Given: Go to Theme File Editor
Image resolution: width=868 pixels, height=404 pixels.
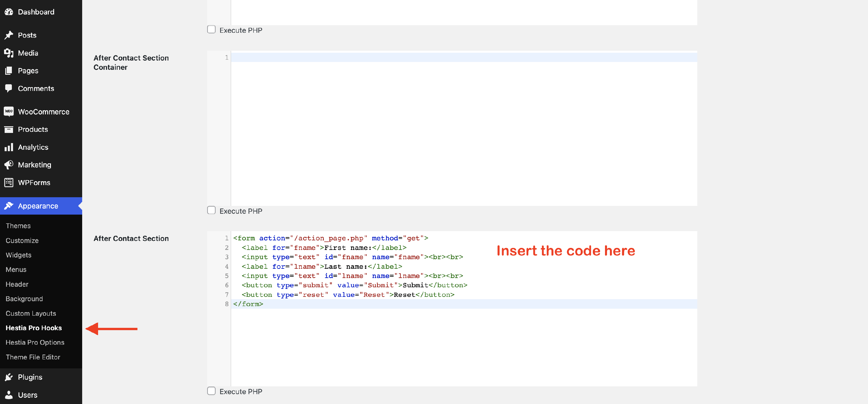Looking at the screenshot, I should pyautogui.click(x=33, y=357).
